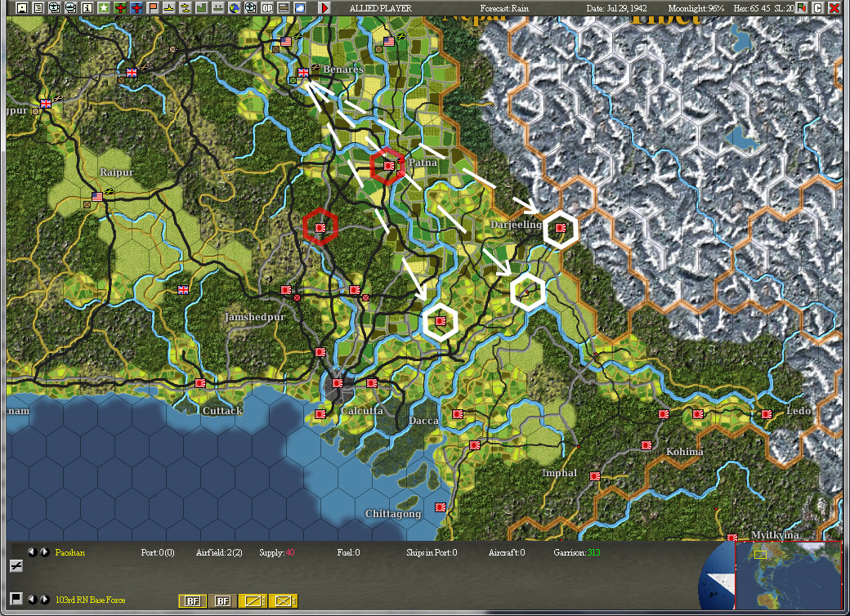Click the 'C' button top right

(818, 7)
